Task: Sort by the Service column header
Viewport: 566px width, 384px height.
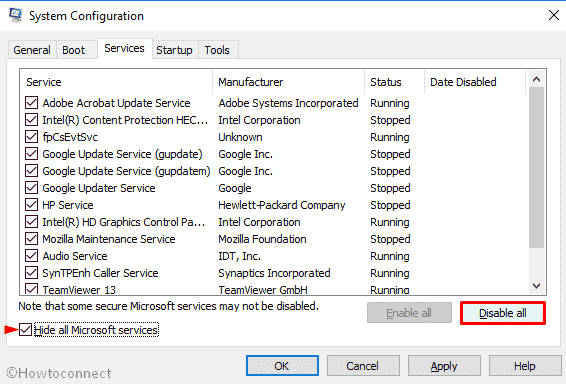Action: pyautogui.click(x=117, y=82)
